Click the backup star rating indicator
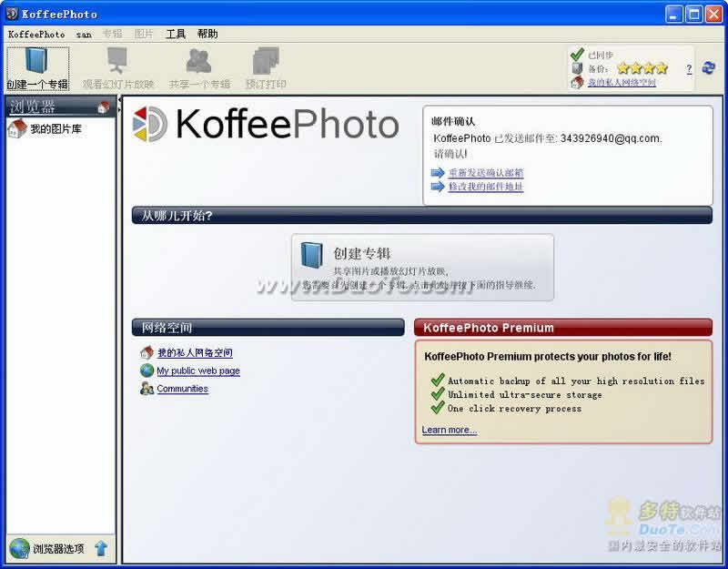728x569 pixels. (642, 69)
